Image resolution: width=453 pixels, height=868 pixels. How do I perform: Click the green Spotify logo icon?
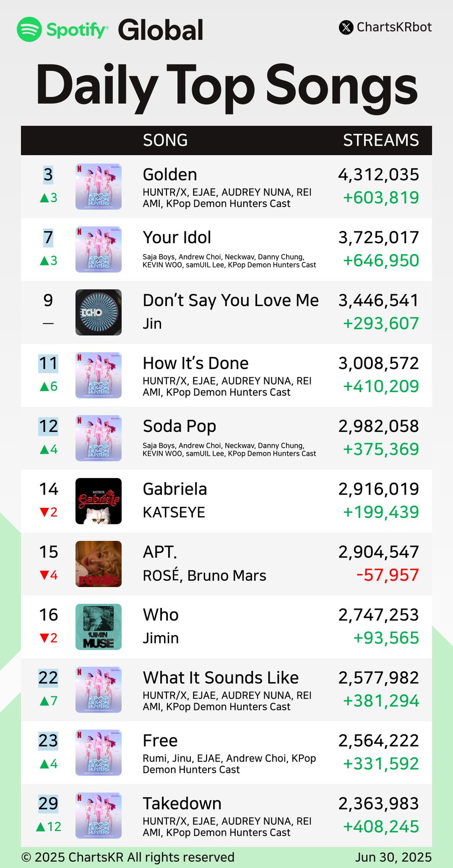point(29,29)
